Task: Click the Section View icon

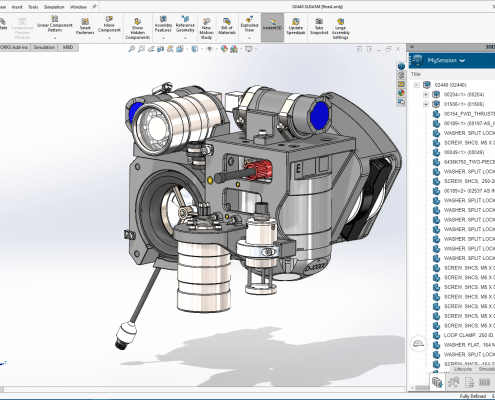Action: coord(161,49)
